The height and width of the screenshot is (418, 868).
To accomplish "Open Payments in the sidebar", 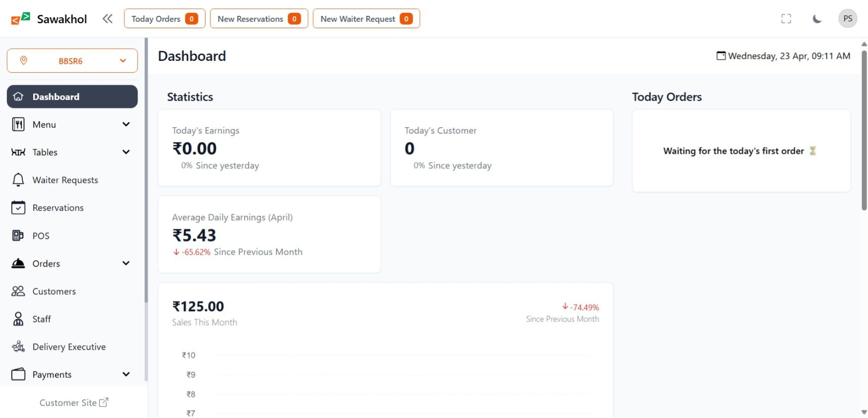I will click(52, 374).
